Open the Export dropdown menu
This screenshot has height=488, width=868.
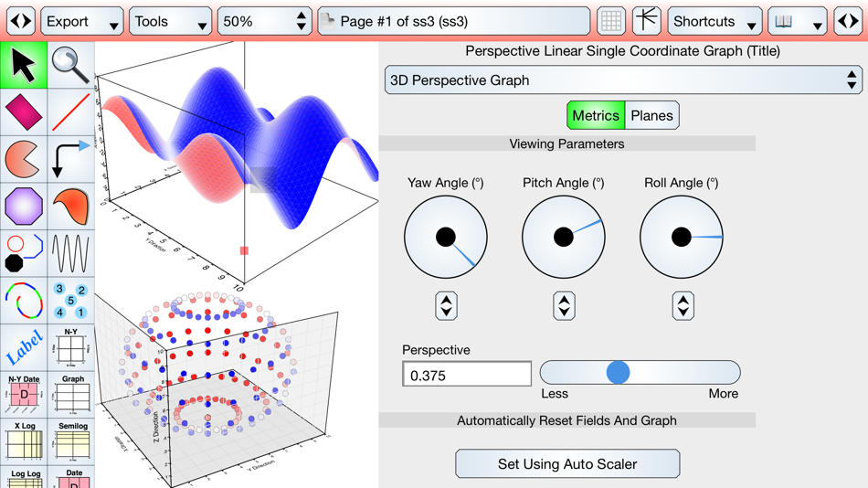coord(82,22)
